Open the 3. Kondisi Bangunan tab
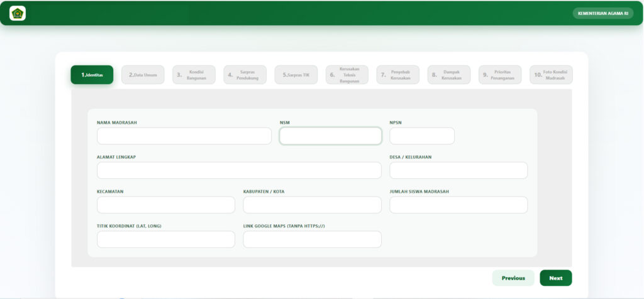Viewport: 644px width, 299px height. click(x=194, y=75)
